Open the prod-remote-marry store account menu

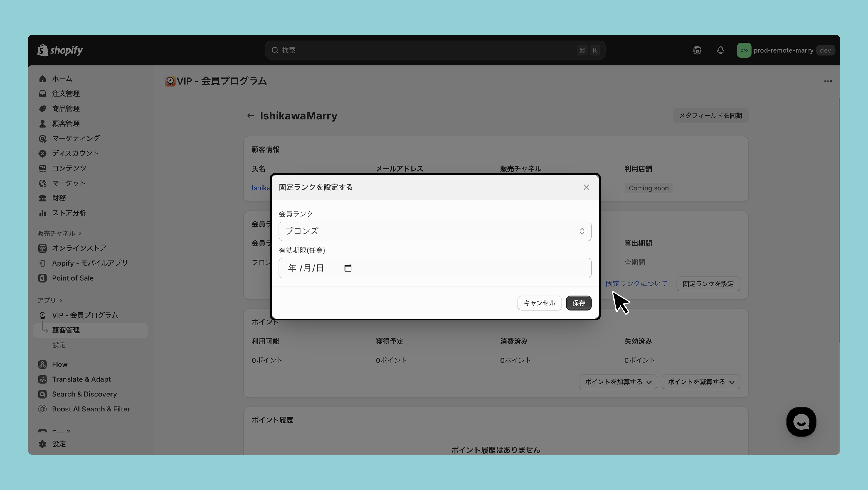click(x=783, y=50)
